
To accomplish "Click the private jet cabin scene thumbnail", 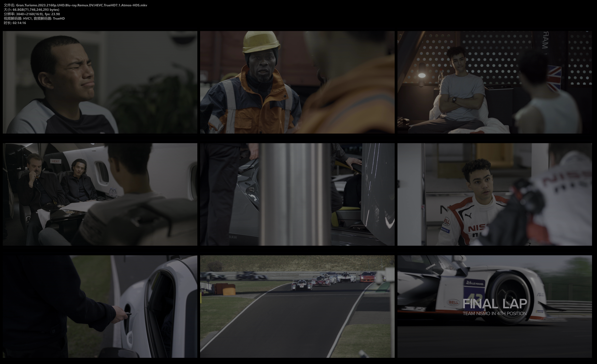I will point(100,194).
